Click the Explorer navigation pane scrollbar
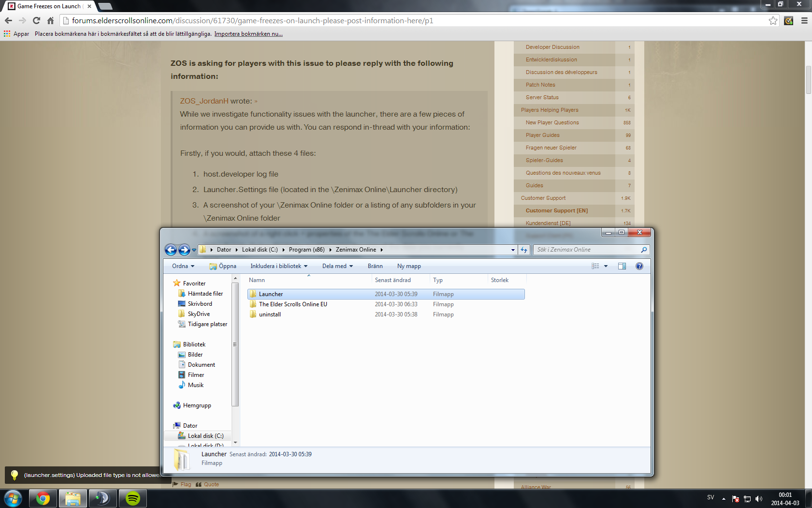The width and height of the screenshot is (812, 508). click(x=235, y=344)
